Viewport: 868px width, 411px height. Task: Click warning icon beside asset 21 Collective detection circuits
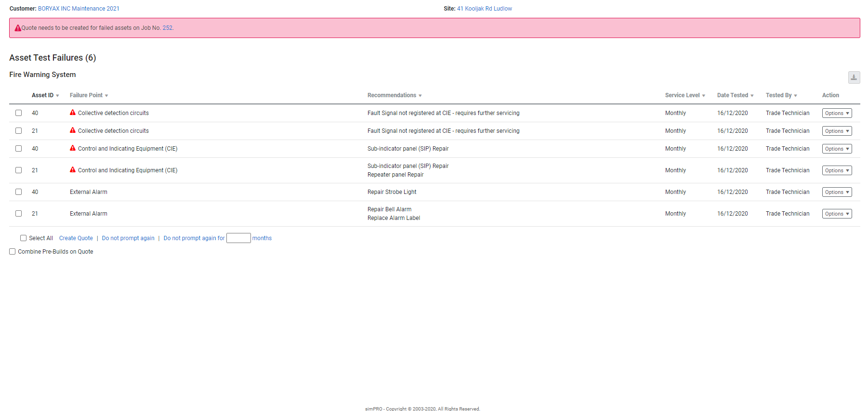[x=73, y=130]
